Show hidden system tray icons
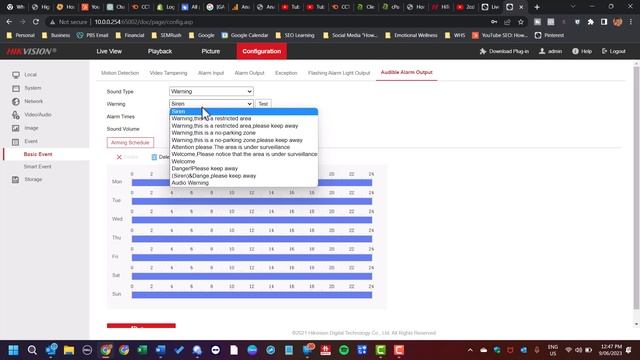This screenshot has width=640, height=360. point(470,350)
